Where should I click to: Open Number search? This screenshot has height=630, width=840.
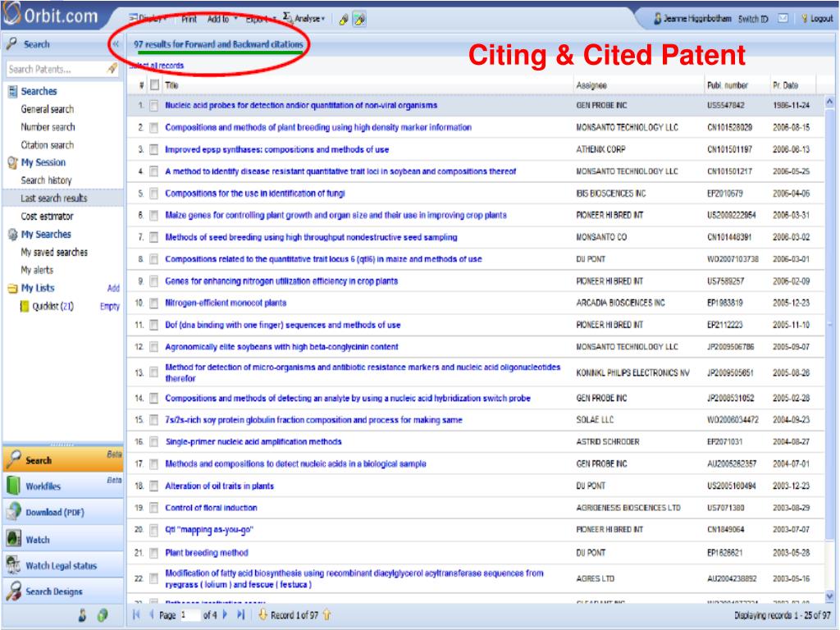[48, 127]
